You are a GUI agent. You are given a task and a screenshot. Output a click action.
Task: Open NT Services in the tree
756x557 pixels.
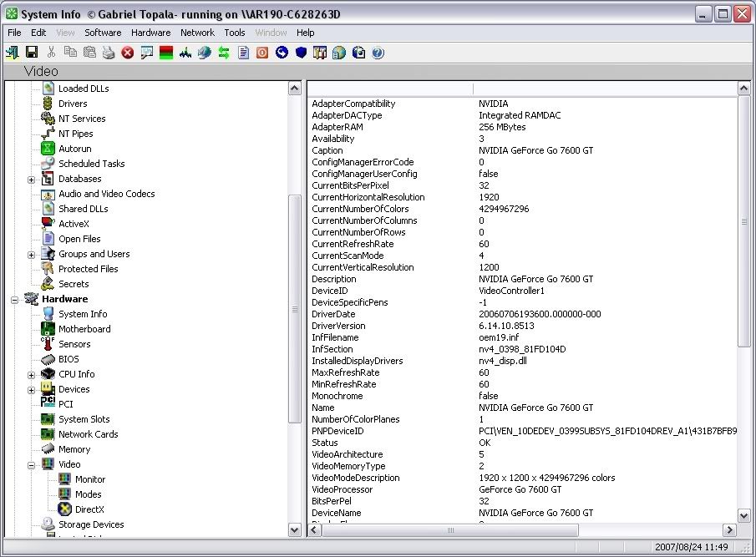coord(82,118)
